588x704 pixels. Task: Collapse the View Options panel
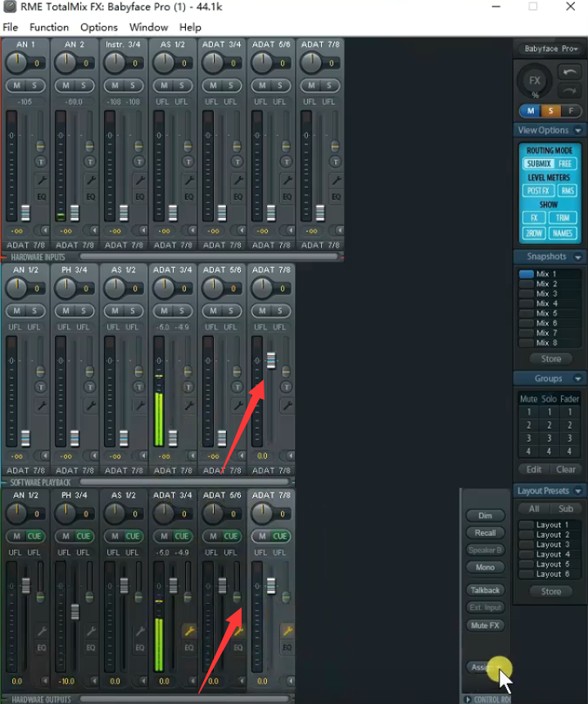(578, 130)
